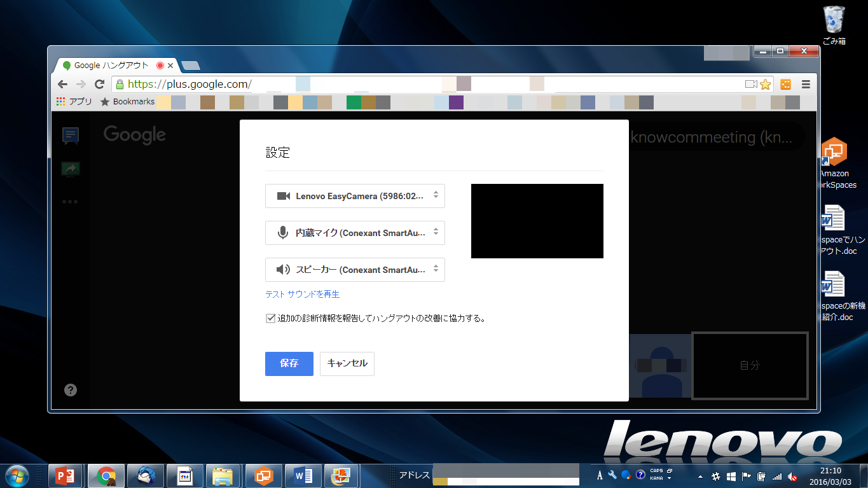
Task: Show hidden tray icons arrow
Action: (701, 476)
